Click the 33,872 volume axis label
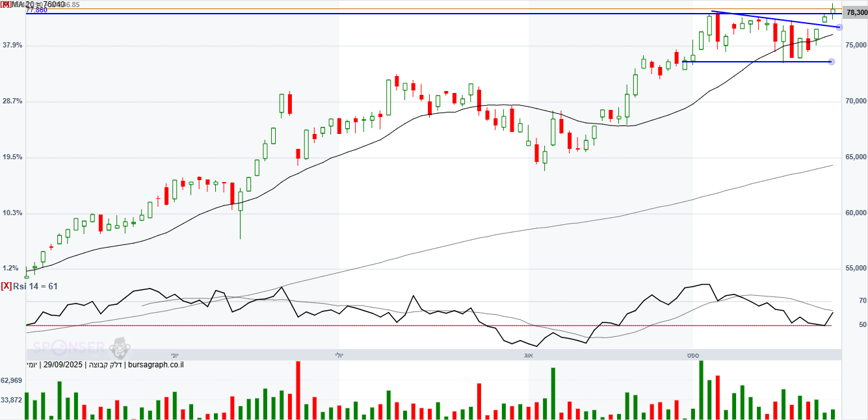Image resolution: width=868 pixels, height=420 pixels. click(12, 400)
